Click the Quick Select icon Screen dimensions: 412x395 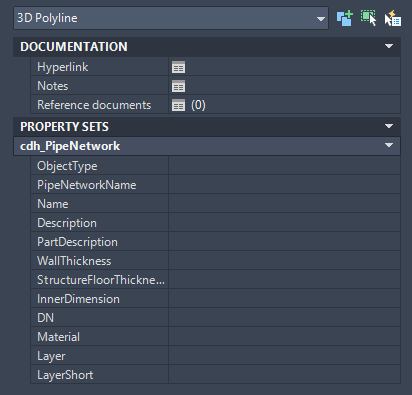coord(393,18)
